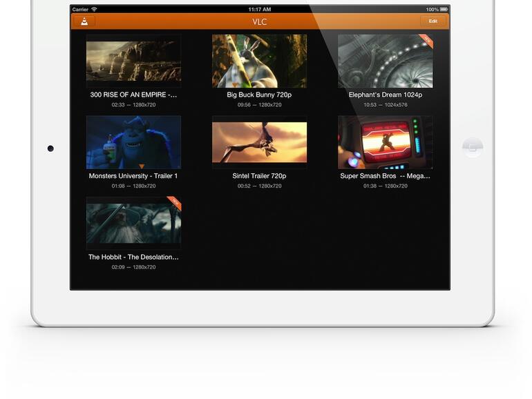Open The Hobbit Desolation thumbnail
Viewport: 532px width, 399px height.
pyautogui.click(x=133, y=223)
